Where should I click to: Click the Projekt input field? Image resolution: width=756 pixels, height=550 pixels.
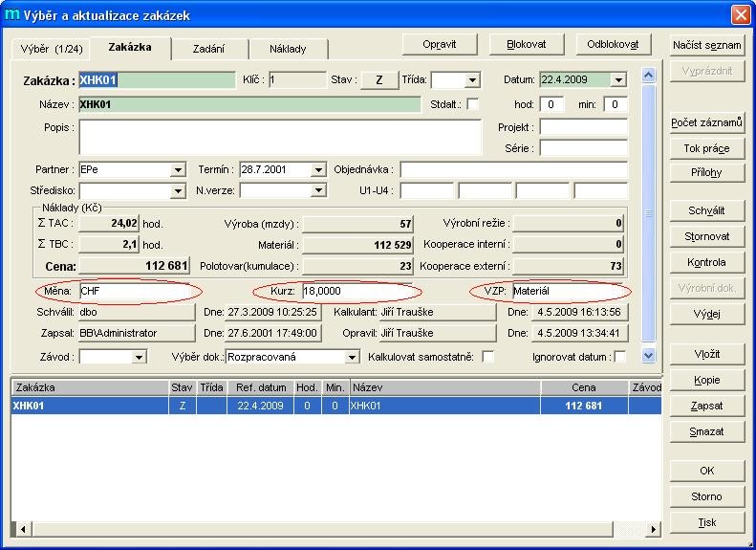[584, 127]
